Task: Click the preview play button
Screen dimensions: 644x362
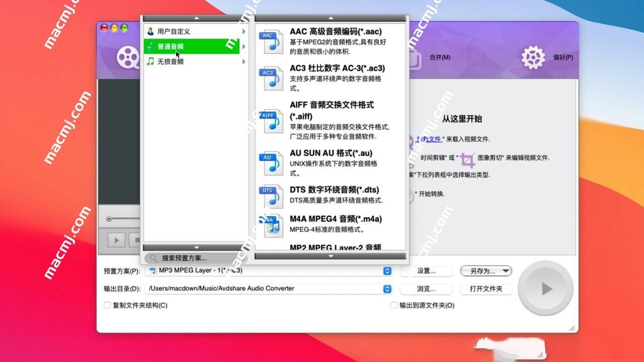Action: coord(116,240)
